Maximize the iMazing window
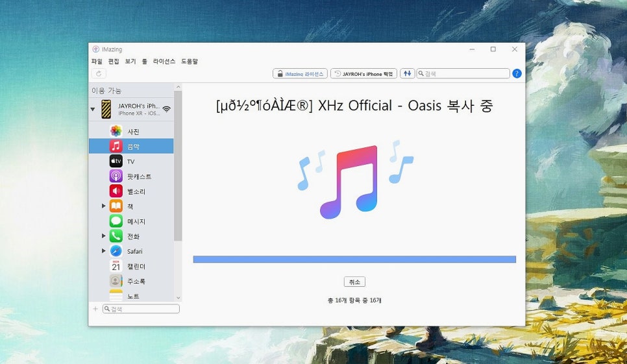The image size is (627, 364). (493, 49)
